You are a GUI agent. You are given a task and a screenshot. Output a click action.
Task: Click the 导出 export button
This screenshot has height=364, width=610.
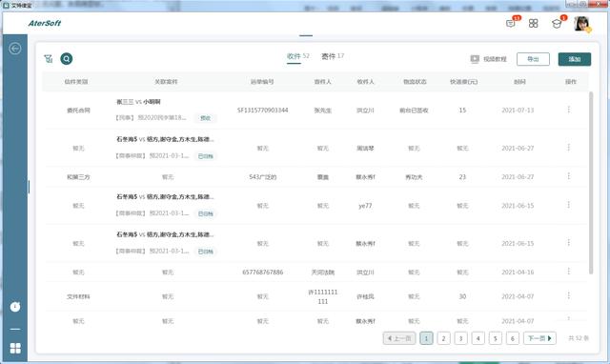tap(533, 59)
